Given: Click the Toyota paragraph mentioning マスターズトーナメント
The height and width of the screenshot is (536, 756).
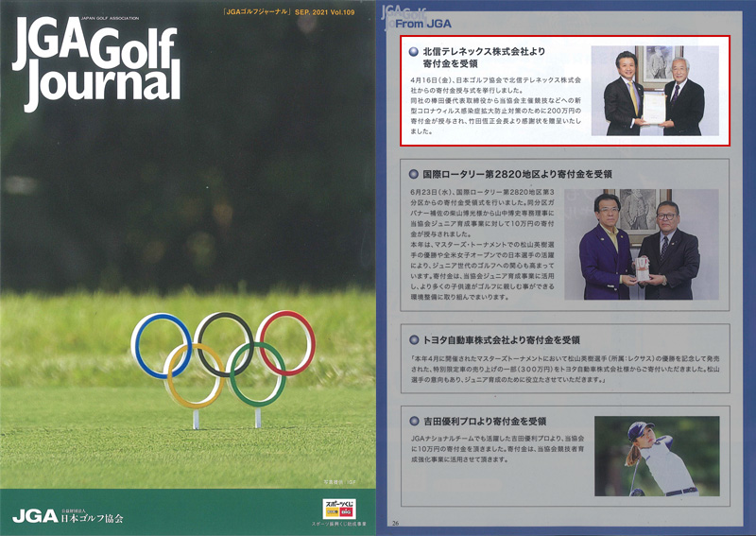Looking at the screenshot, I should 565,369.
